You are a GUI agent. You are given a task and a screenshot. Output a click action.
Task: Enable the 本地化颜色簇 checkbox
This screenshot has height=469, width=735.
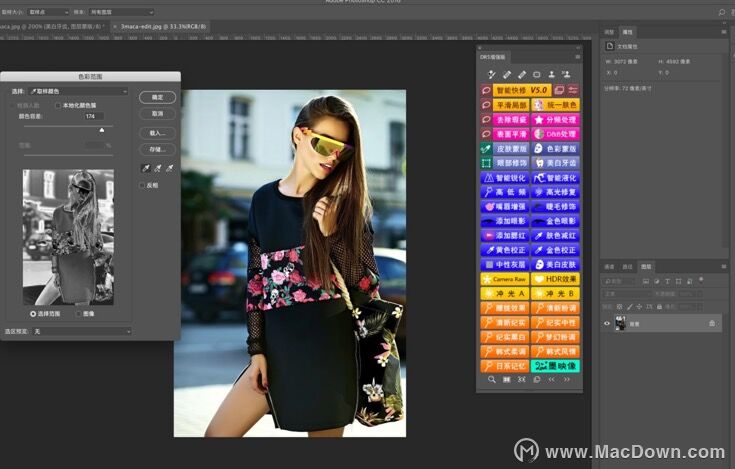pos(58,105)
